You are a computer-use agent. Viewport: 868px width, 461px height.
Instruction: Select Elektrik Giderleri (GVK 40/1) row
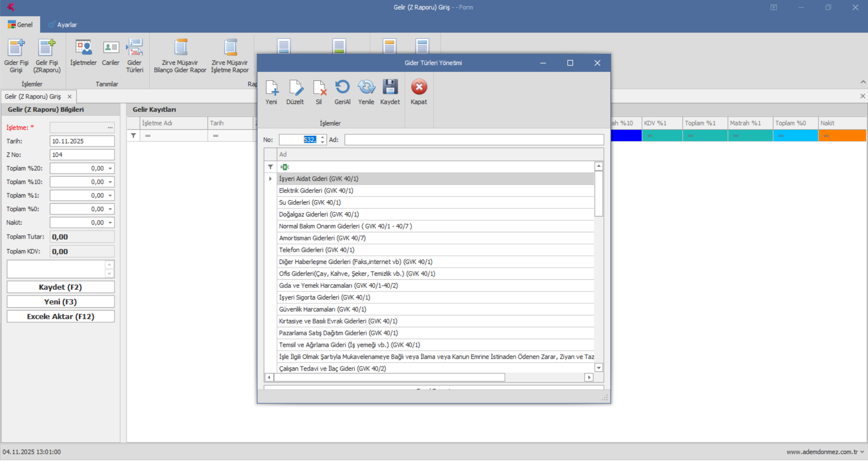tap(316, 191)
